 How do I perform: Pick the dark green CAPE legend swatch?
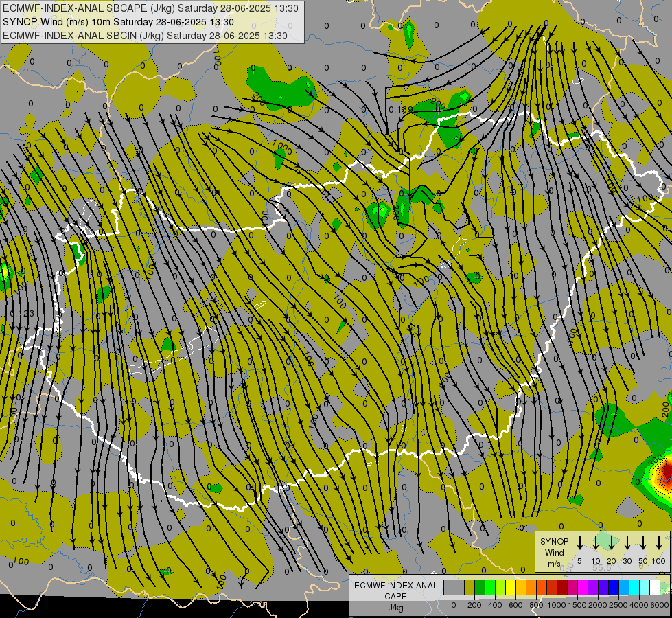[480, 587]
